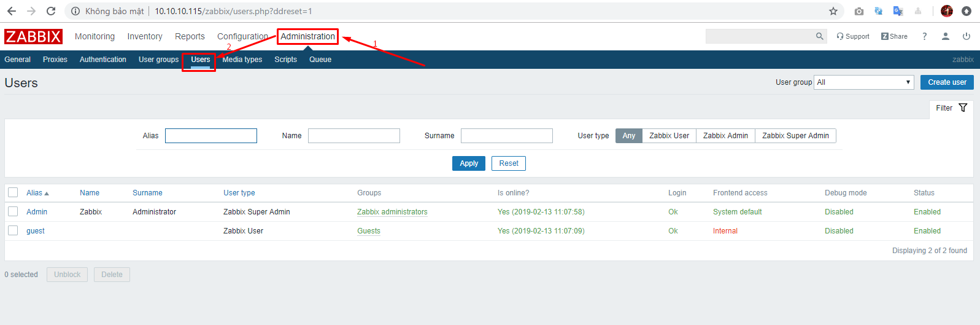Click the Unblock button
This screenshot has width=980, height=325.
click(x=67, y=275)
